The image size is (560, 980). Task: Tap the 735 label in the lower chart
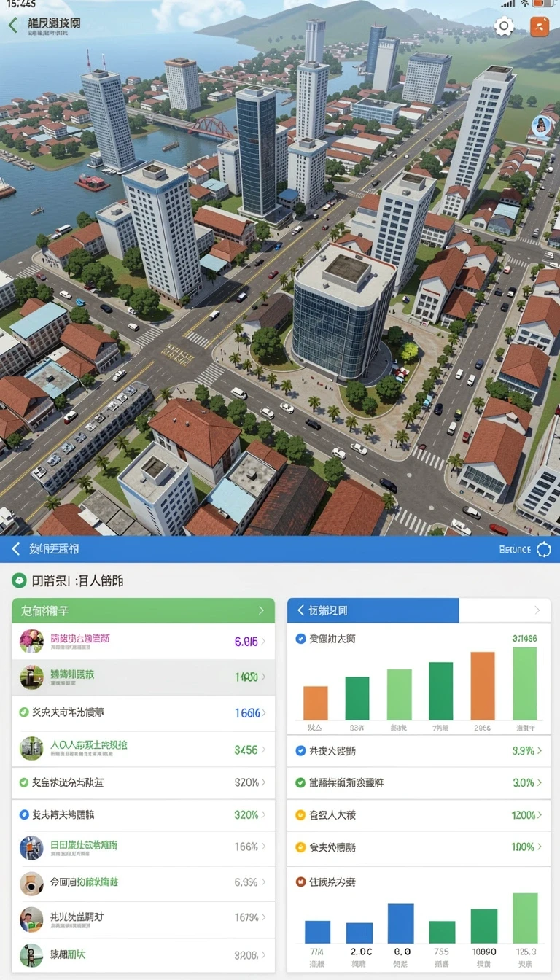coord(441,952)
